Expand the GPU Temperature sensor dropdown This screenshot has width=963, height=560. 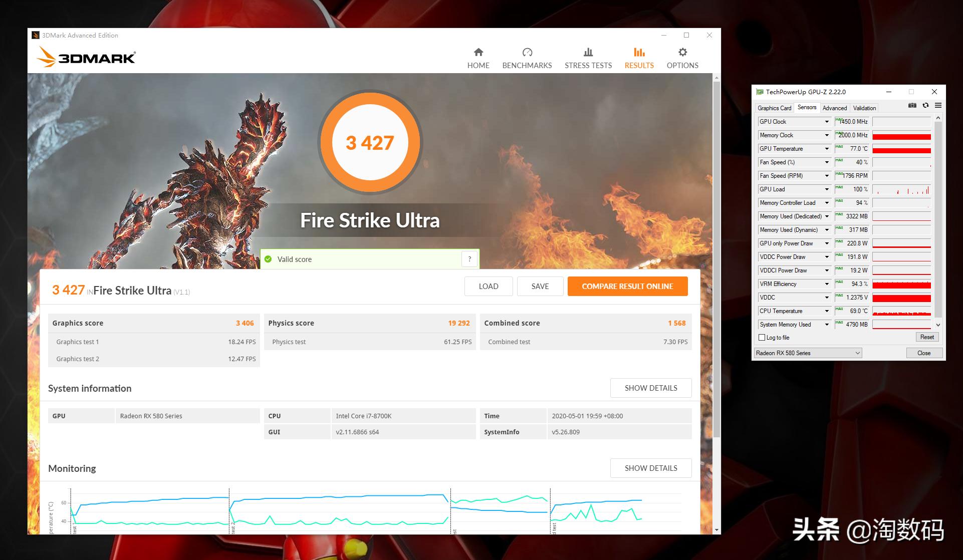point(827,149)
